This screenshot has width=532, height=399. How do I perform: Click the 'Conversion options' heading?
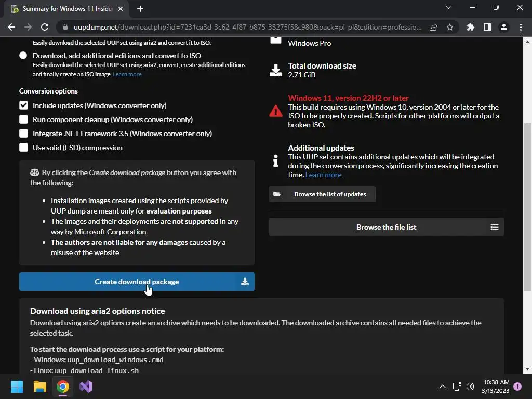[x=48, y=91]
